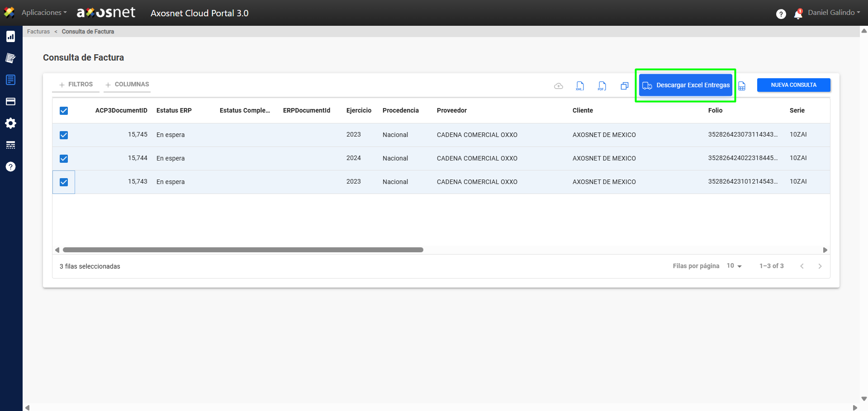Open the documents stack sidebar icon
868x411 pixels.
[11, 58]
